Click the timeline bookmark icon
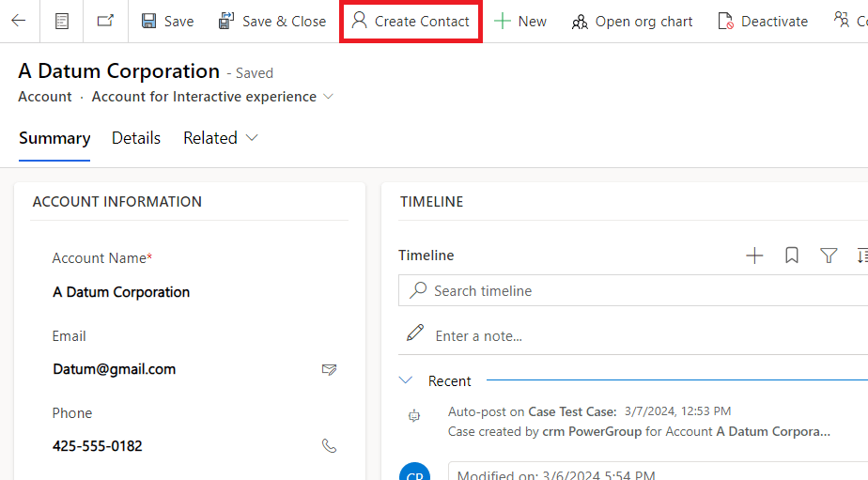 792,255
